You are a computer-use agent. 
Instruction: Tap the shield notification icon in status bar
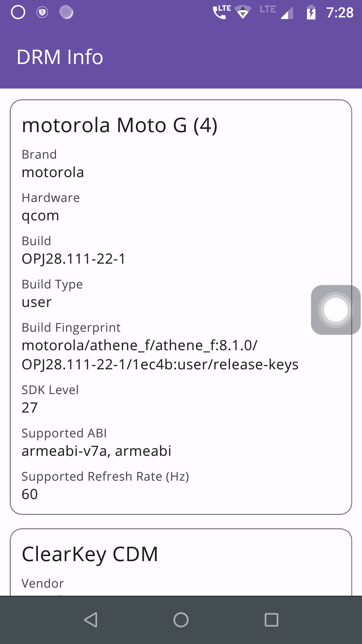[42, 13]
